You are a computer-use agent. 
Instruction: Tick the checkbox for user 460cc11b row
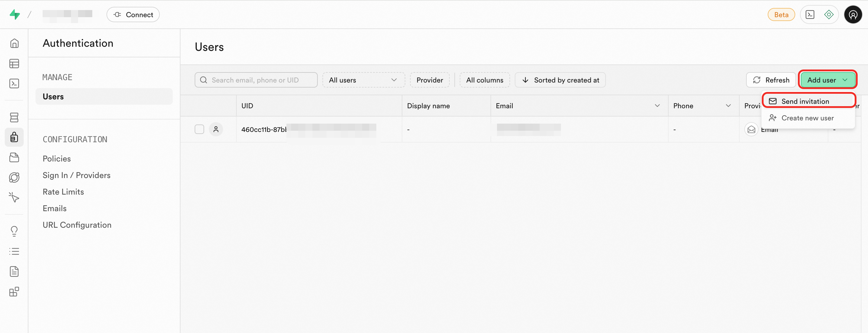point(199,129)
